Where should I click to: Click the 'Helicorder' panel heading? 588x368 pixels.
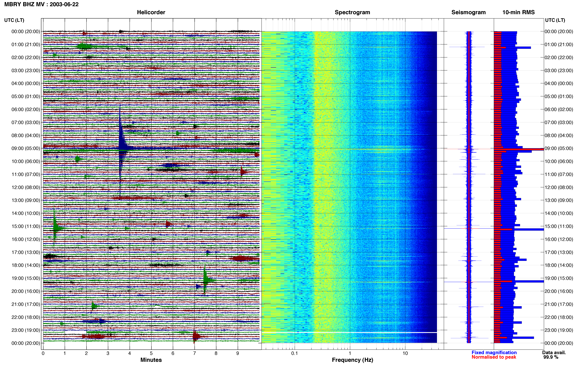[x=151, y=12]
